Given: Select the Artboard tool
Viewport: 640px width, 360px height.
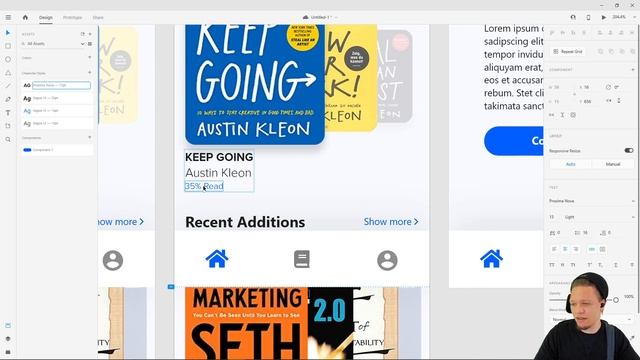Looking at the screenshot, I should pyautogui.click(x=8, y=126).
